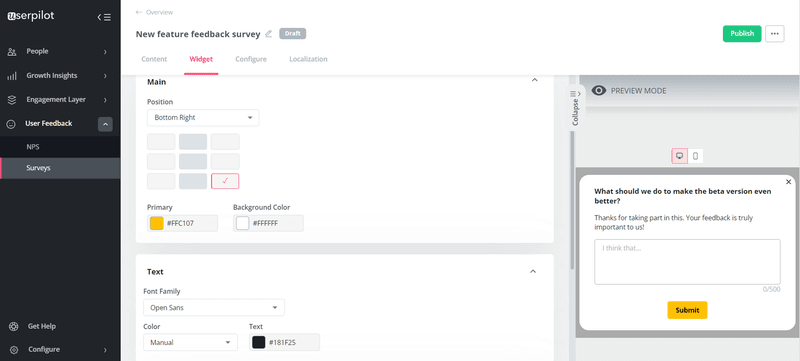Click the Text hex field #181F25
Screen dimensions: 800x361
coord(285,343)
